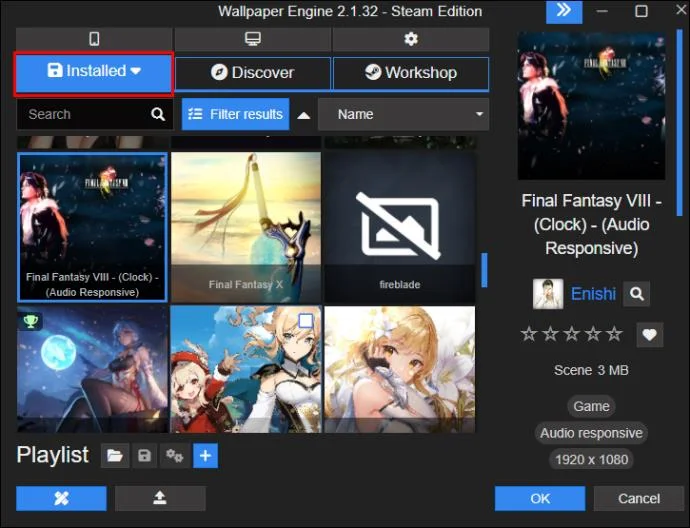
Task: Switch to the Discover tab
Action: pos(253,73)
